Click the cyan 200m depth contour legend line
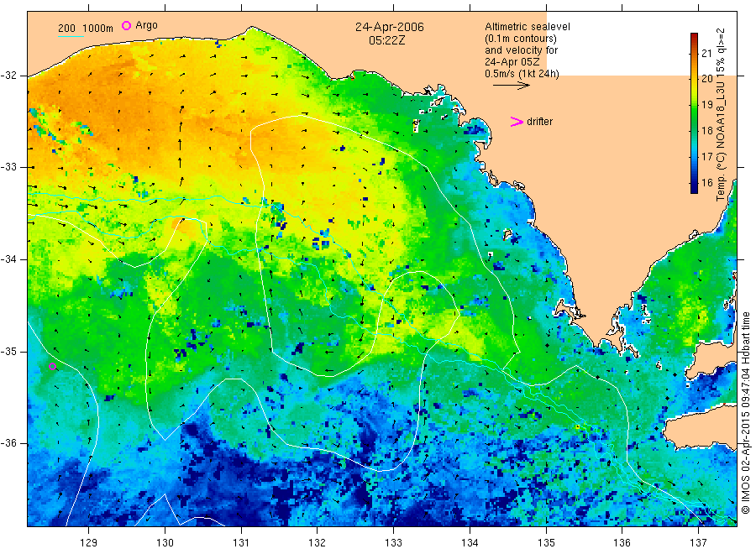The width and height of the screenshot is (756, 554). pyautogui.click(x=71, y=36)
